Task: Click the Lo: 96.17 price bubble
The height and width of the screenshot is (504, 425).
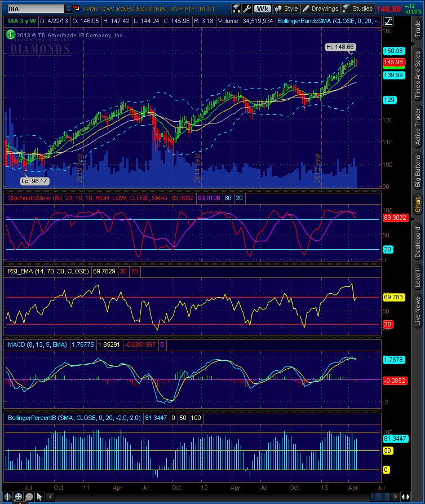Action: [34, 181]
